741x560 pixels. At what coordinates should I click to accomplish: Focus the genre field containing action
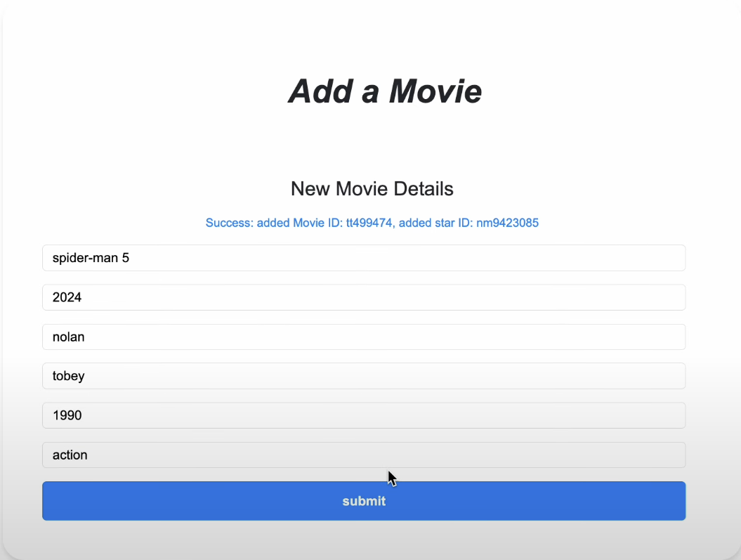coord(364,455)
